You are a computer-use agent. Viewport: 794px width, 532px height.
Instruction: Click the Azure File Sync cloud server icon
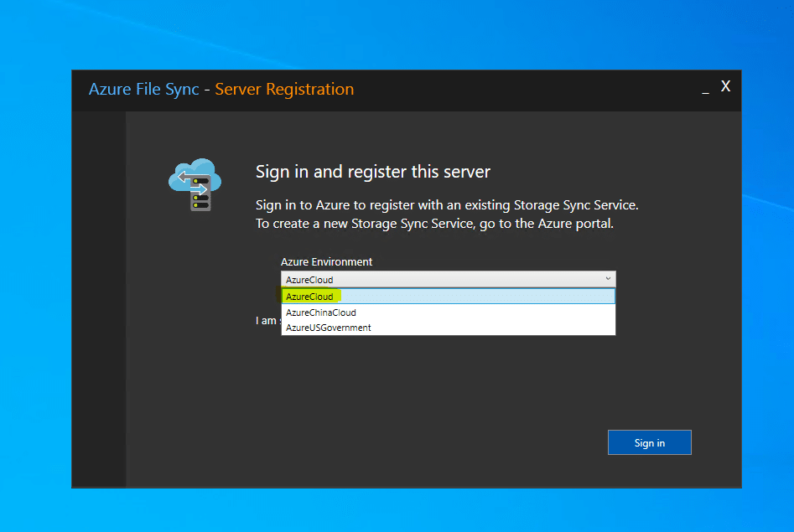[x=195, y=184]
